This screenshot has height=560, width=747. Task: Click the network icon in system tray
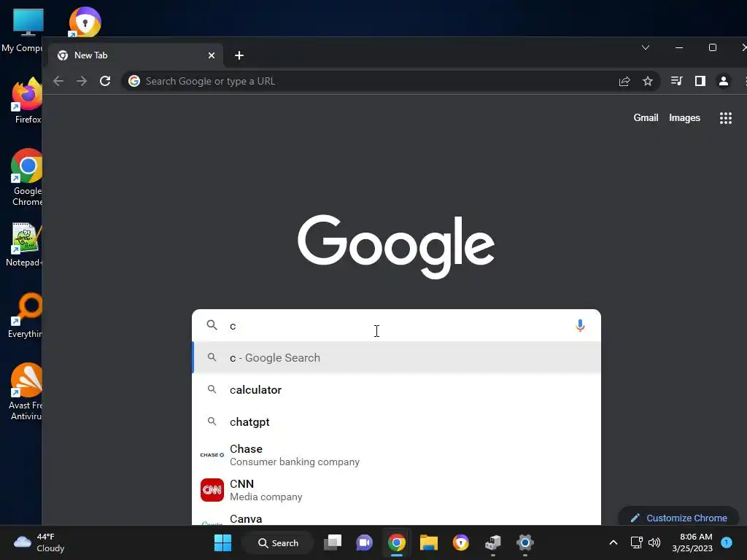(636, 542)
